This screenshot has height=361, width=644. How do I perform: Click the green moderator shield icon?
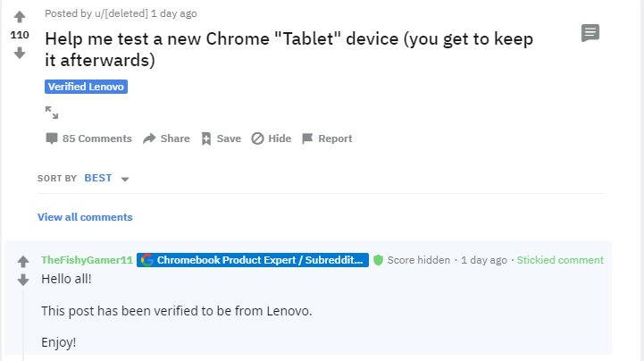click(x=378, y=260)
